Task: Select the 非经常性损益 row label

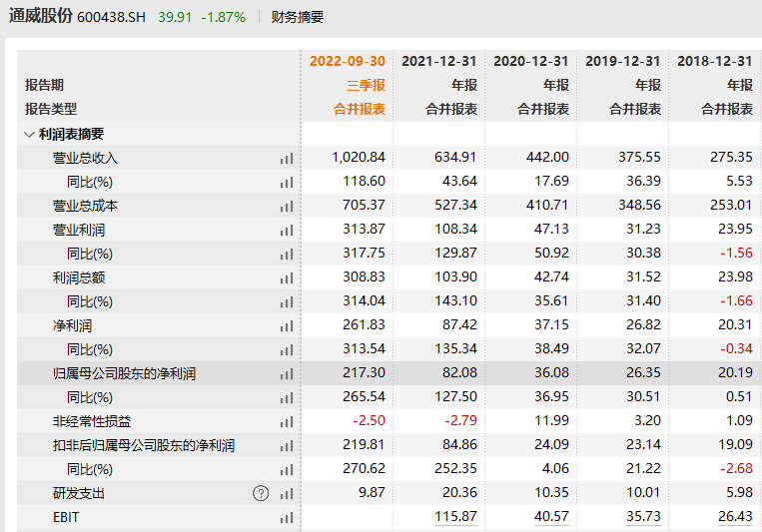Action: [x=92, y=422]
